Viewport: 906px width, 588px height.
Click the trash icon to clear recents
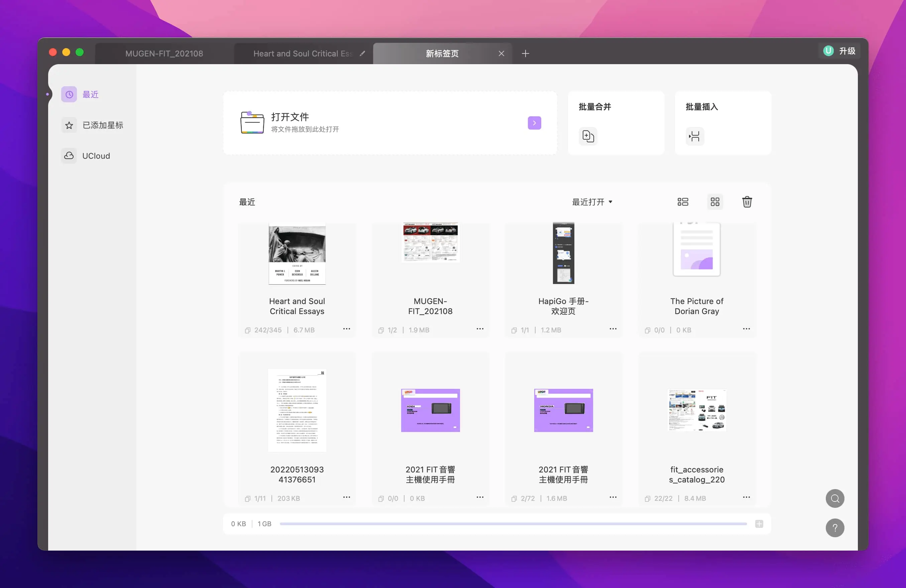coord(747,202)
